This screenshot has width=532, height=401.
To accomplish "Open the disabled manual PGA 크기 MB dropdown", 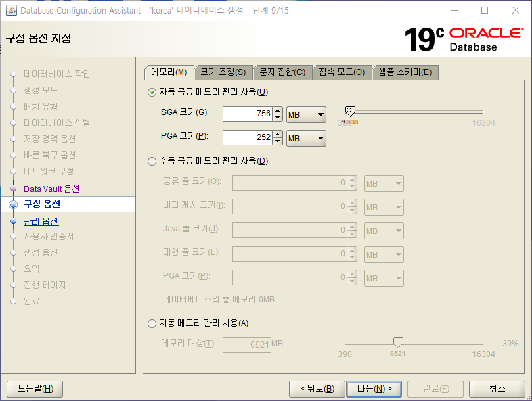I will click(384, 279).
